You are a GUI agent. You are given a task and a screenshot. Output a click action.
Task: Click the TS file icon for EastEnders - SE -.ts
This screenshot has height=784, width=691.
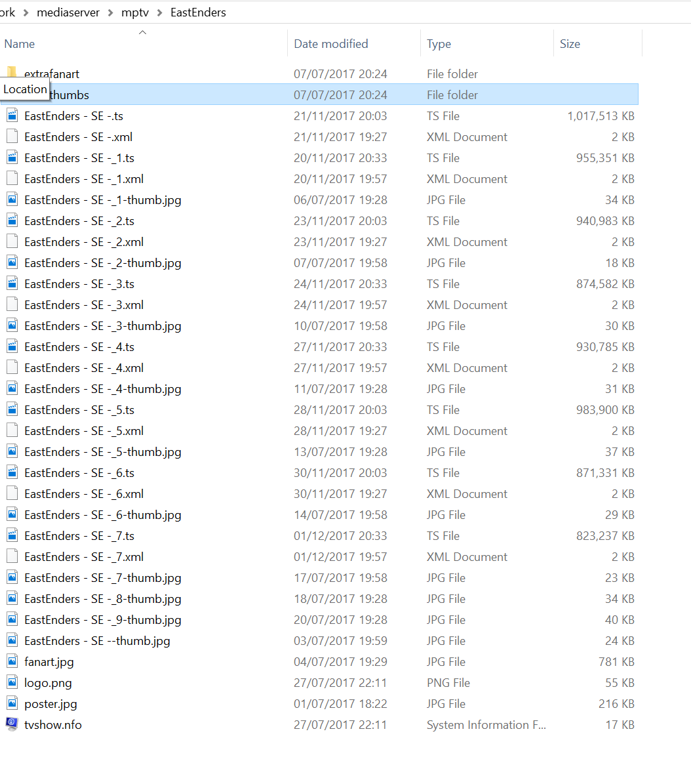pos(12,115)
